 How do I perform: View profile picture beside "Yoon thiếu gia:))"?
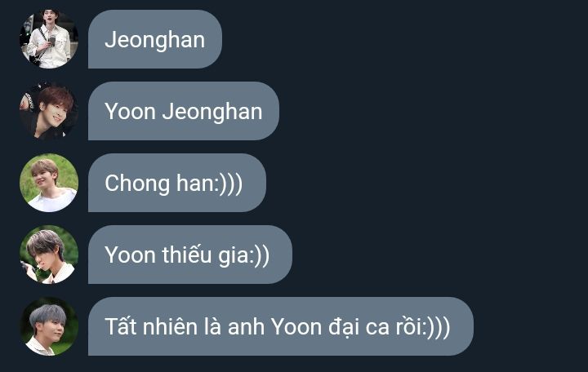pyautogui.click(x=49, y=255)
